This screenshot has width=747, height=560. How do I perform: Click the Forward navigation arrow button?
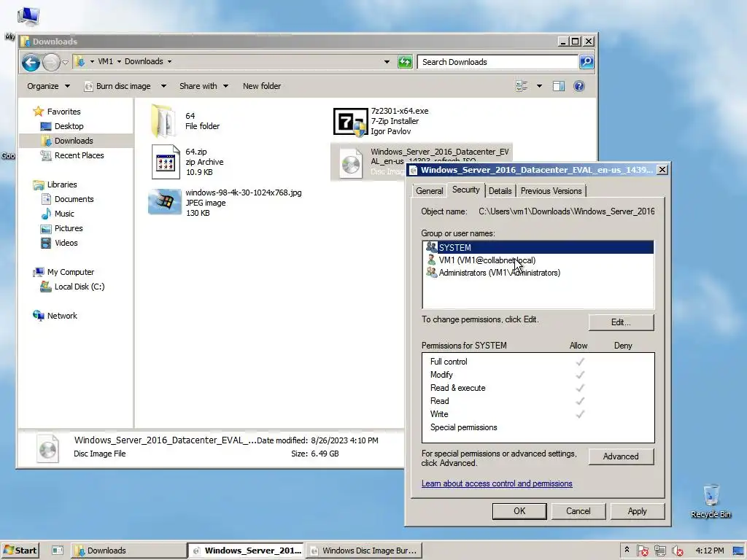click(52, 62)
